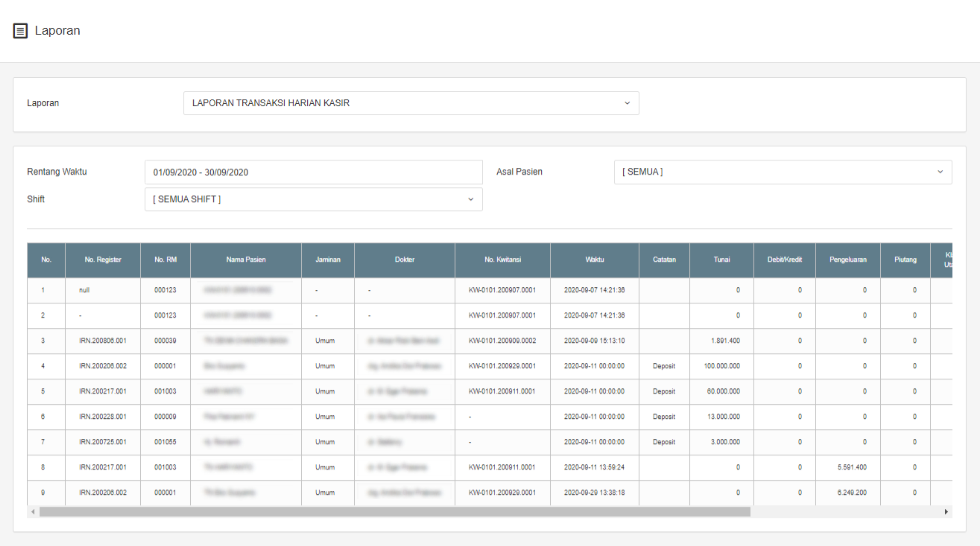
Task: Open the Laporan report type dropdown
Action: (411, 103)
